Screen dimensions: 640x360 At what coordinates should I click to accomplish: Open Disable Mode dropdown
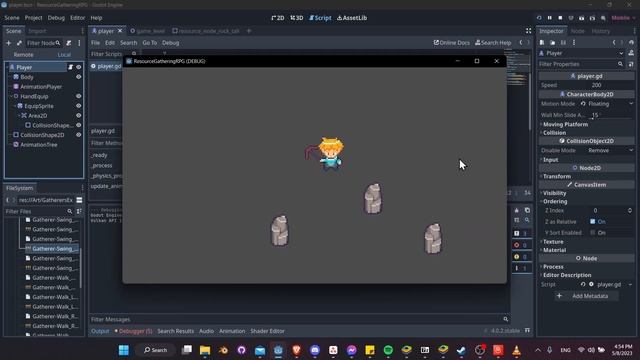pos(610,151)
